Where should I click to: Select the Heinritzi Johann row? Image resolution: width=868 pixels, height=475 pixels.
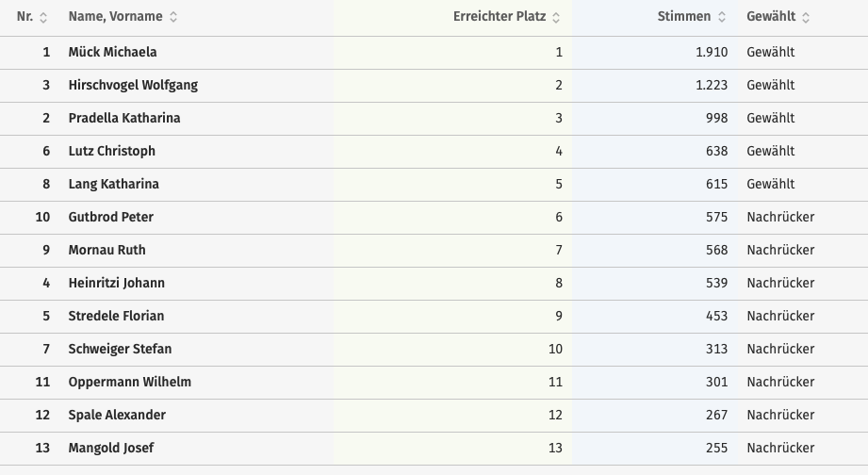tap(117, 283)
